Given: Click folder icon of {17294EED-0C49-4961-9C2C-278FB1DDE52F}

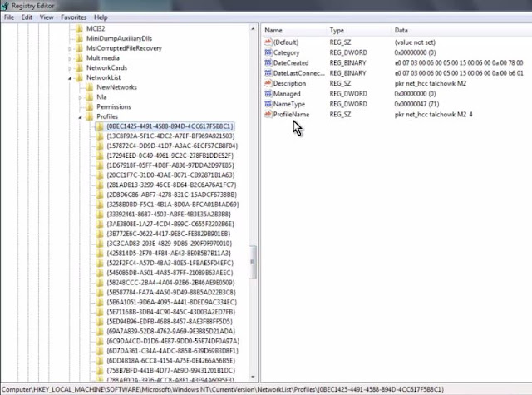Looking at the screenshot, I should pyautogui.click(x=100, y=156).
